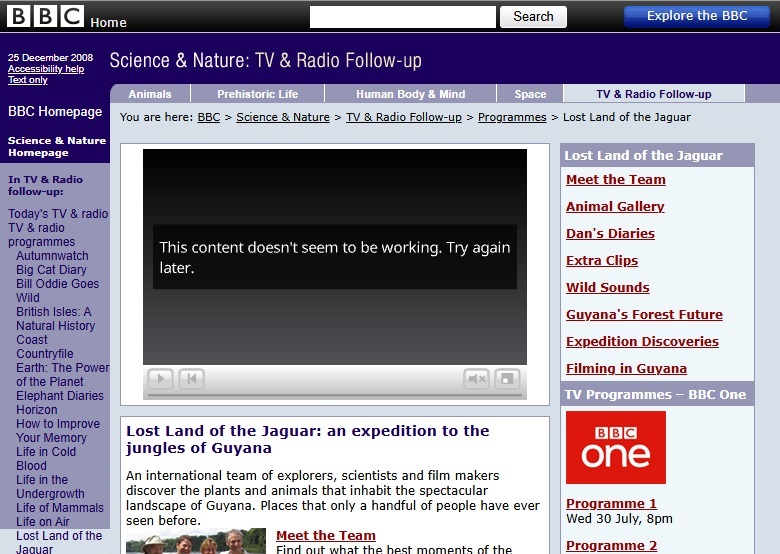The image size is (780, 554).
Task: Click the Programme 1 link
Action: (611, 503)
